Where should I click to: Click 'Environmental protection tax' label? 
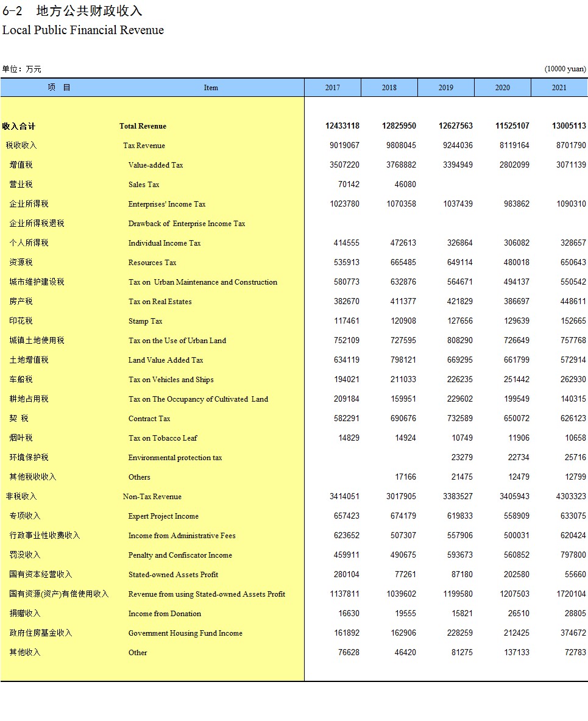(x=175, y=458)
